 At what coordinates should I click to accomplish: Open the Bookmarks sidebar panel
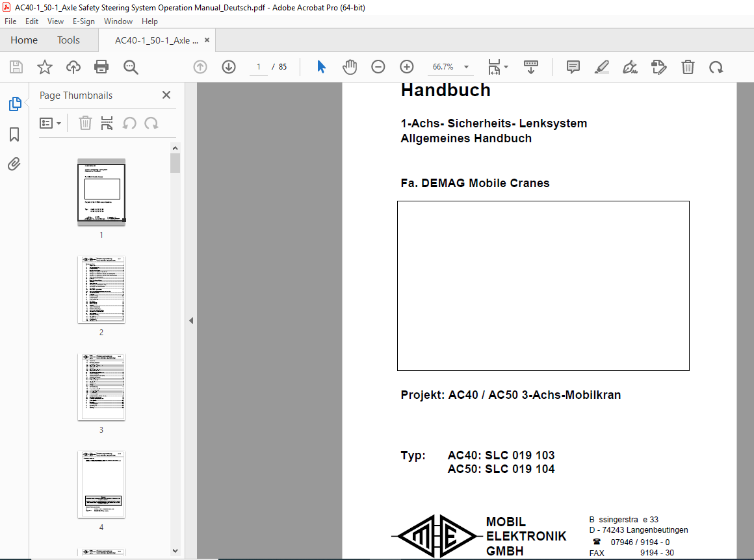(x=14, y=134)
